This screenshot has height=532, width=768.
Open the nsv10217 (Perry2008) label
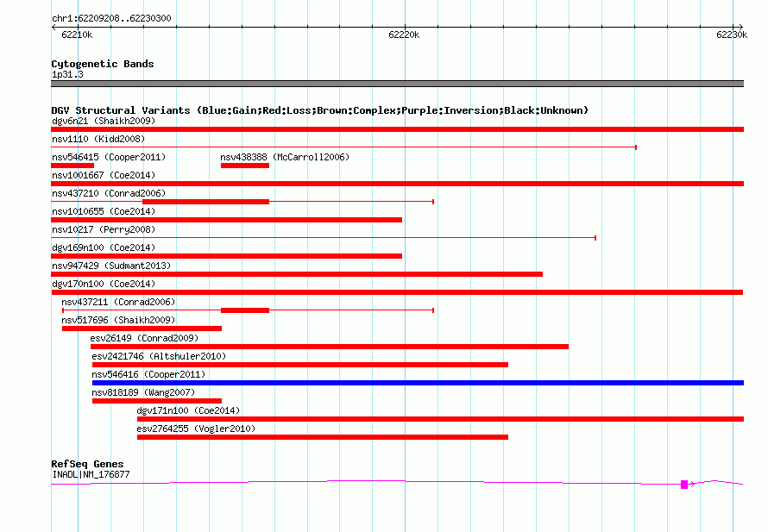click(x=104, y=229)
